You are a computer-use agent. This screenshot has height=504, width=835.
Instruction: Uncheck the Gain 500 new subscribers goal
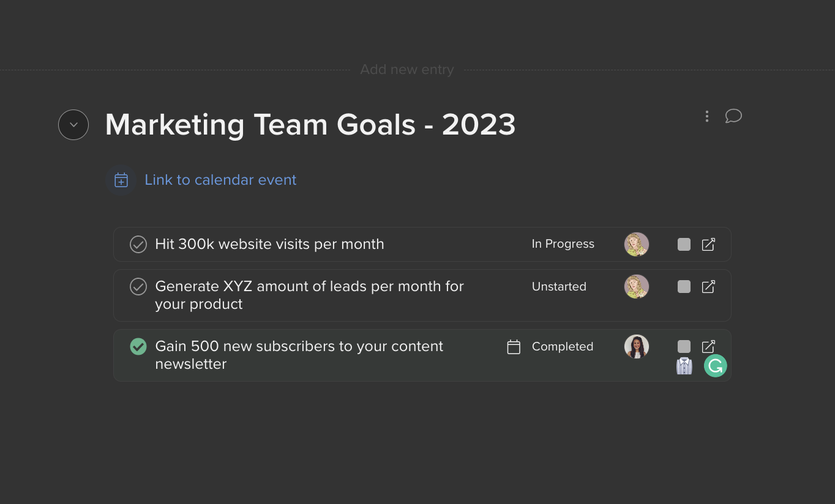[138, 346]
